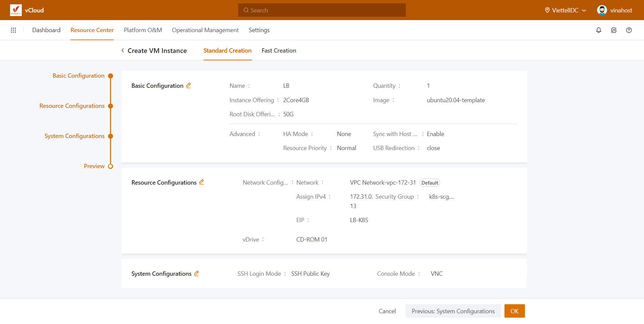This screenshot has width=644, height=324.
Task: Click the vinahost user avatar
Action: click(602, 10)
